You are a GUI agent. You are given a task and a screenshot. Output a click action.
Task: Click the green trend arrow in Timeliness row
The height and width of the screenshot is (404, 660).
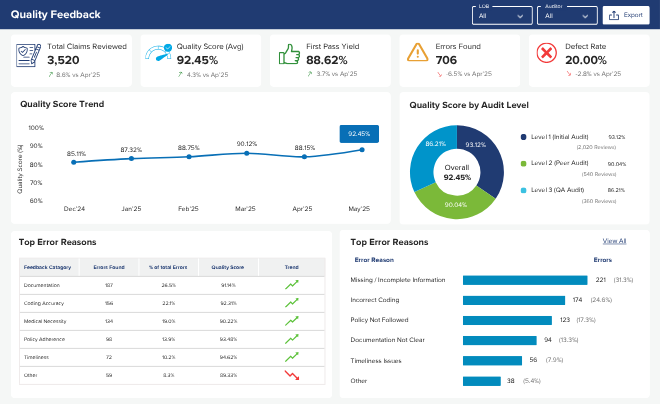coord(292,357)
